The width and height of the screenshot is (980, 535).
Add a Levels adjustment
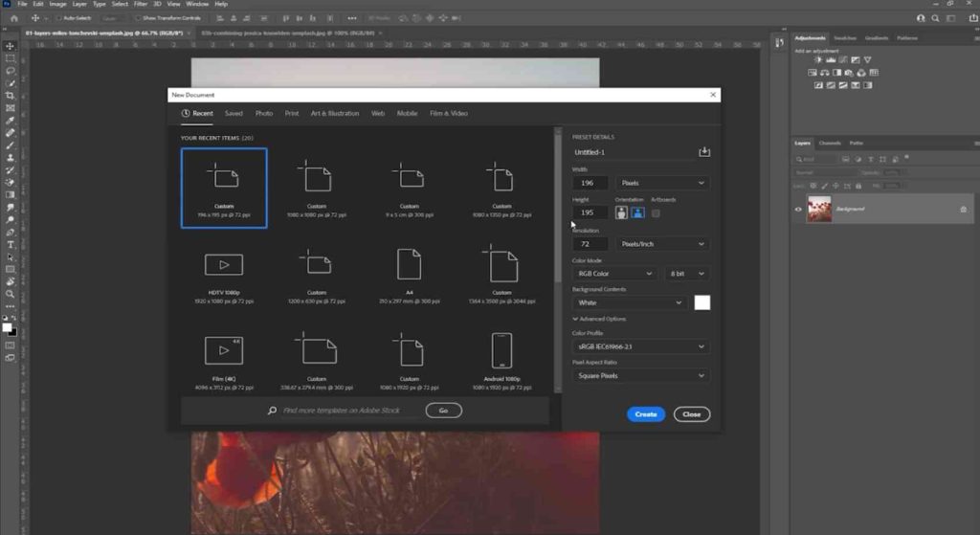click(831, 60)
